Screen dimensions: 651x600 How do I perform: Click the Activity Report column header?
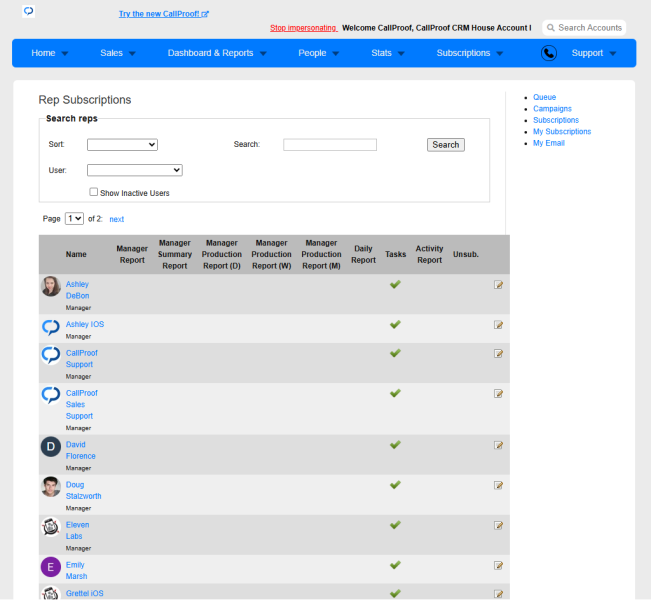(x=429, y=254)
